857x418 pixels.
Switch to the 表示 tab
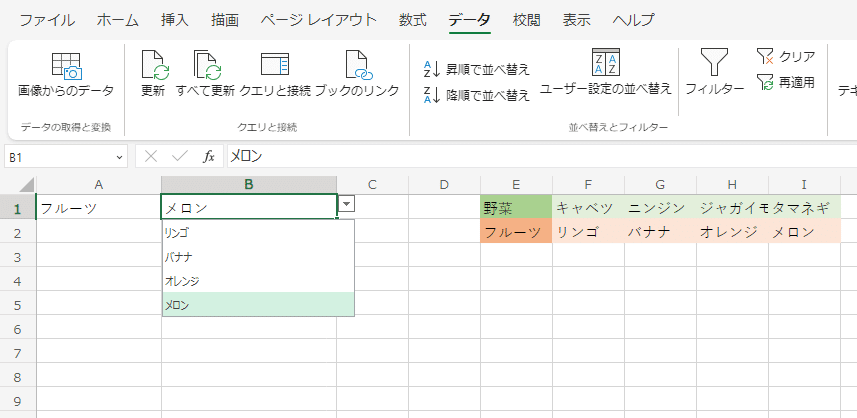click(577, 20)
